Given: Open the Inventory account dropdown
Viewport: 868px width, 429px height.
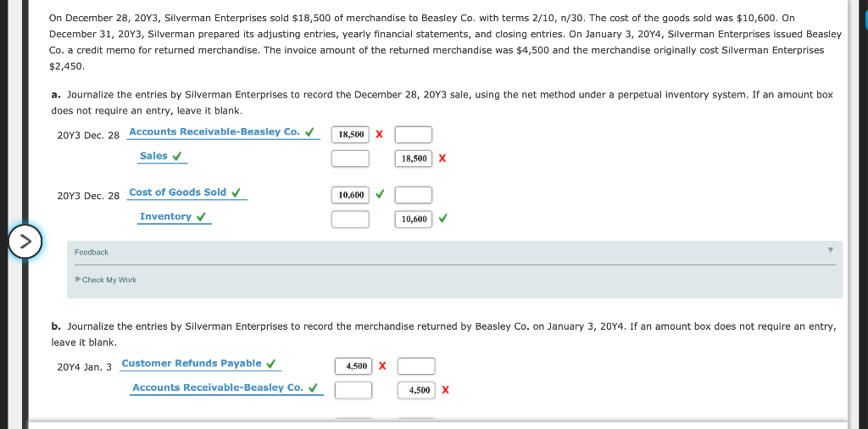Looking at the screenshot, I should point(175,217).
